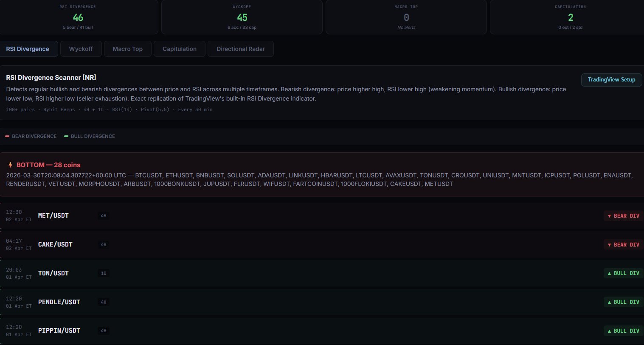Expand the CAPITULATION stat card
644x345 pixels.
[x=570, y=17]
